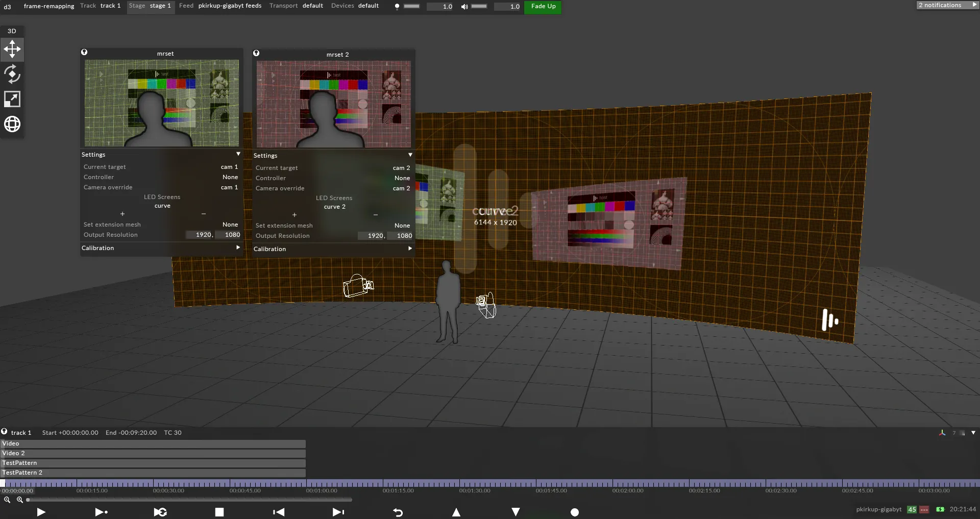The image size is (980, 519).
Task: Click the loop playback icon in transport controls
Action: [x=160, y=512]
